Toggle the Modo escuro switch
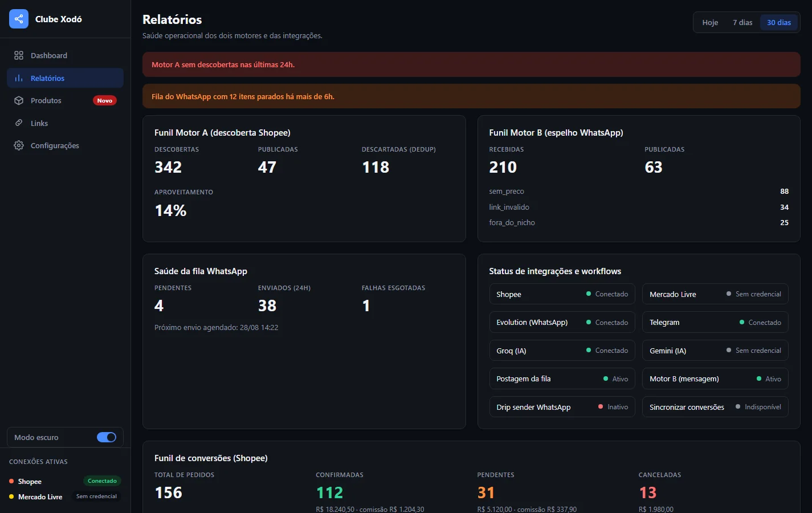 (107, 437)
